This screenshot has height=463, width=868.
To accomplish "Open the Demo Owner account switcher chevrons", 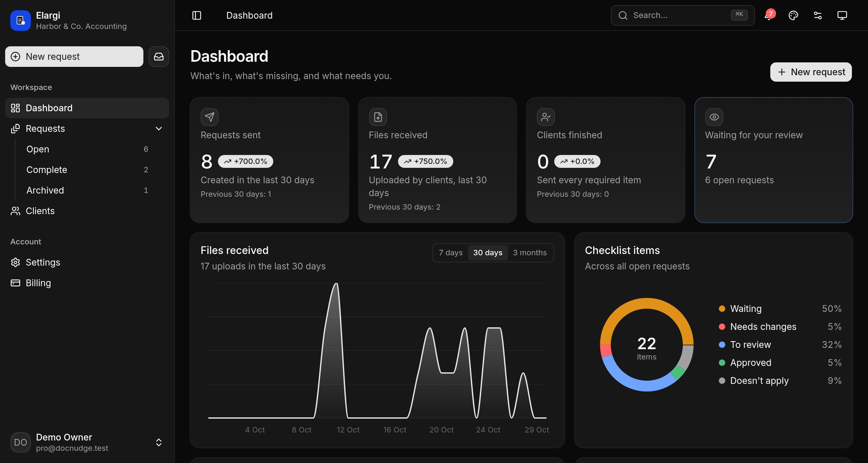I will tap(159, 442).
